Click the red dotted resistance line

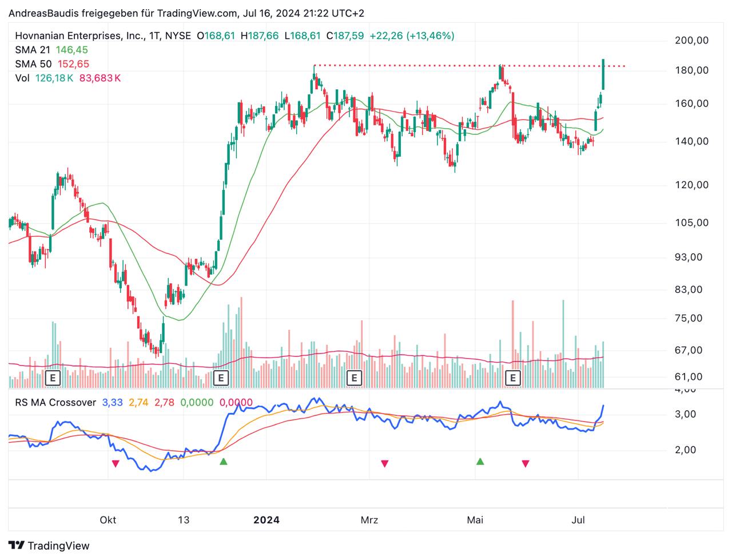pyautogui.click(x=400, y=66)
